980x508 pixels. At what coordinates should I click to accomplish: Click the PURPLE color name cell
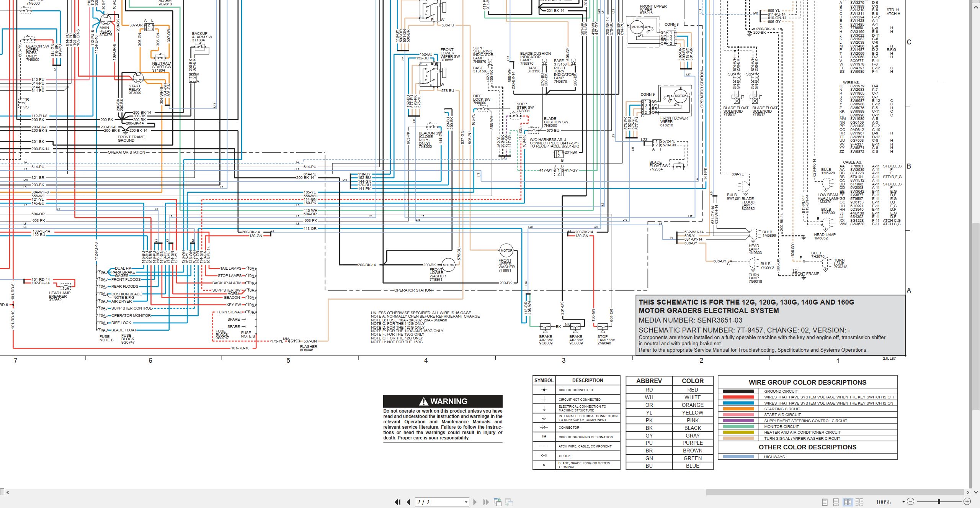click(693, 443)
